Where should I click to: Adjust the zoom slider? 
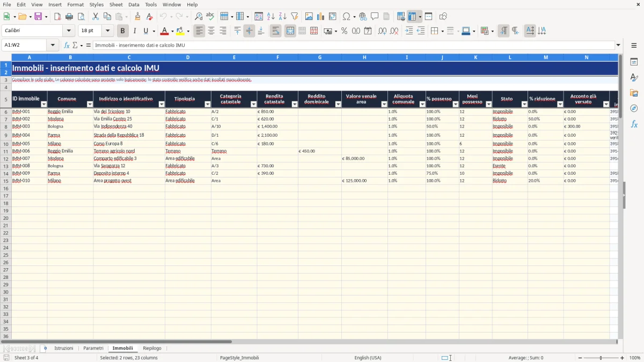600,358
